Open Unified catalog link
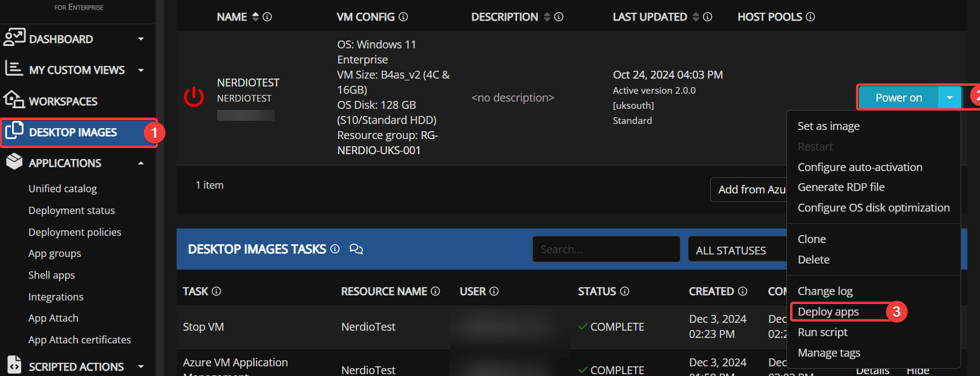This screenshot has width=980, height=376. pos(62,189)
